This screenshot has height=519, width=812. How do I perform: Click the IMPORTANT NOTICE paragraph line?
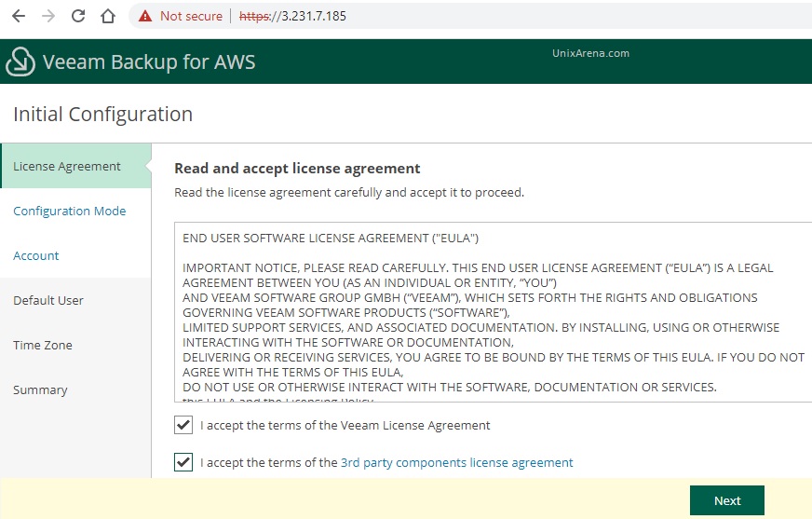(478, 267)
